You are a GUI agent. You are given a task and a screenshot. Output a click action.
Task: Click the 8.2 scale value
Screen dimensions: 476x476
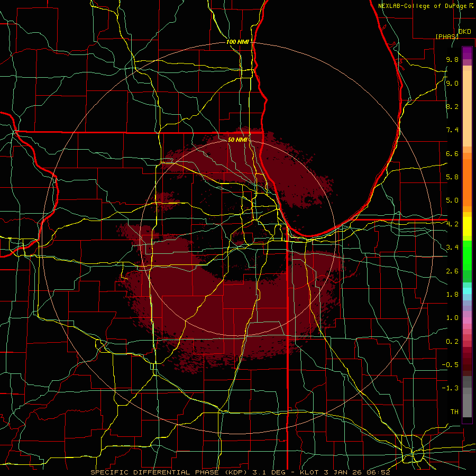click(x=452, y=107)
